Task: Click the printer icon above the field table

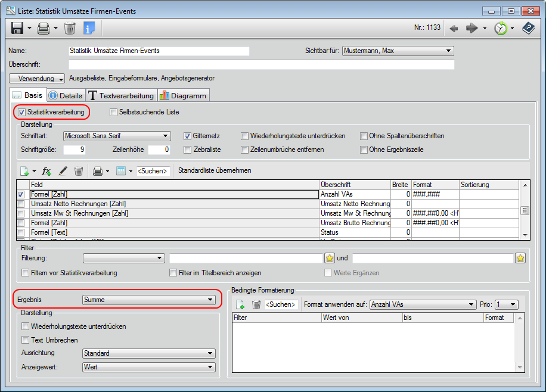Action: 97,171
